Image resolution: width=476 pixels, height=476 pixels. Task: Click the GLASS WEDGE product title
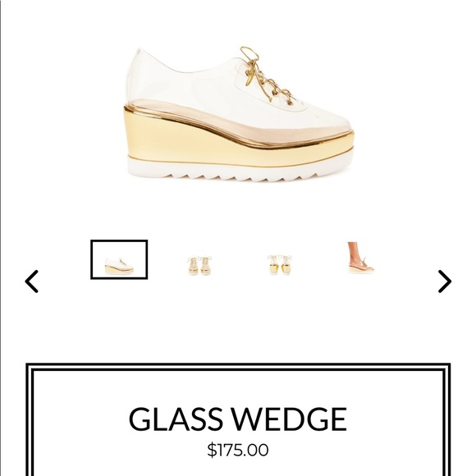pyautogui.click(x=238, y=419)
